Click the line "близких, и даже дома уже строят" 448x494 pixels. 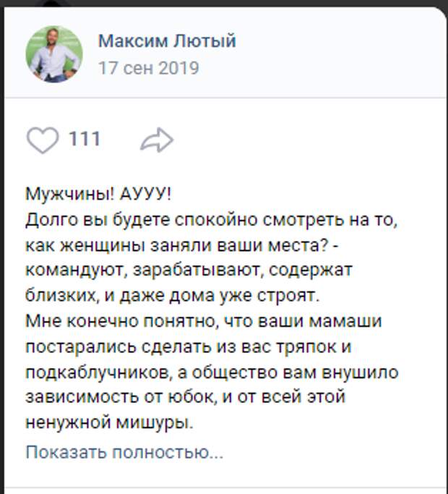coord(173,296)
